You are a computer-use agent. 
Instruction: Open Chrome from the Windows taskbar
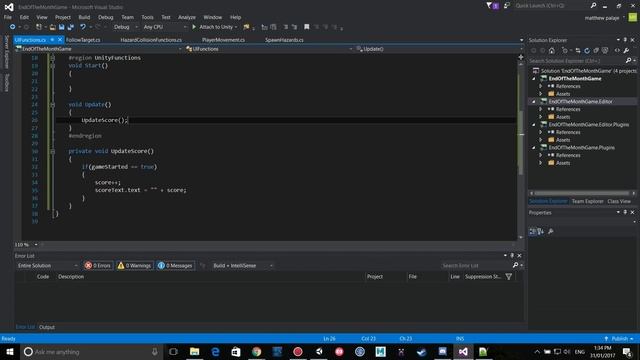point(256,351)
